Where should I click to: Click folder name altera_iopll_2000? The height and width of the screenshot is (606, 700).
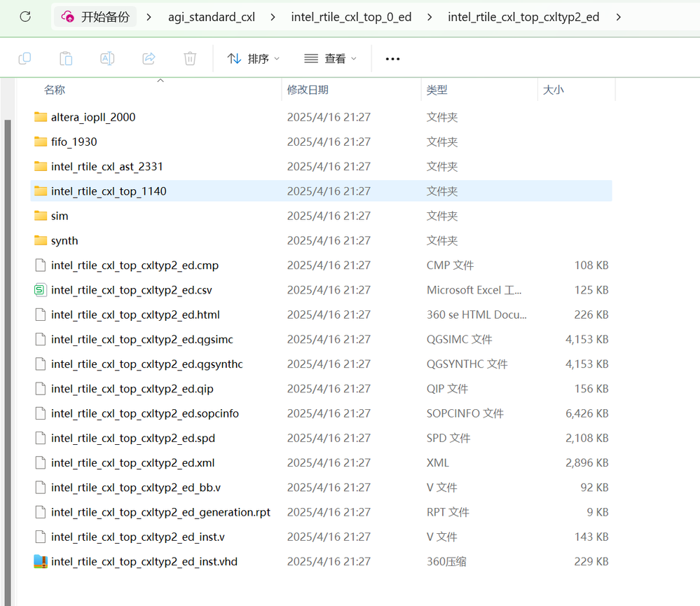pos(93,117)
